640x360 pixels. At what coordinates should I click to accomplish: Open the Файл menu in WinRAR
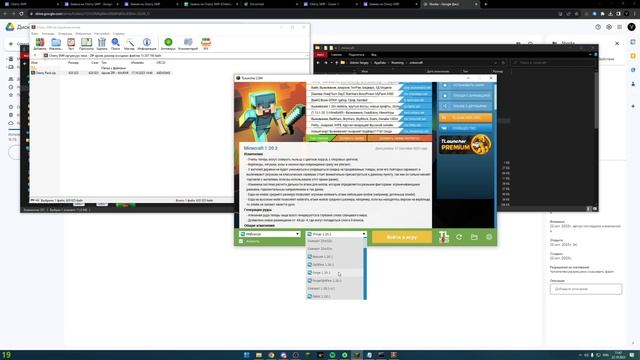click(x=35, y=33)
